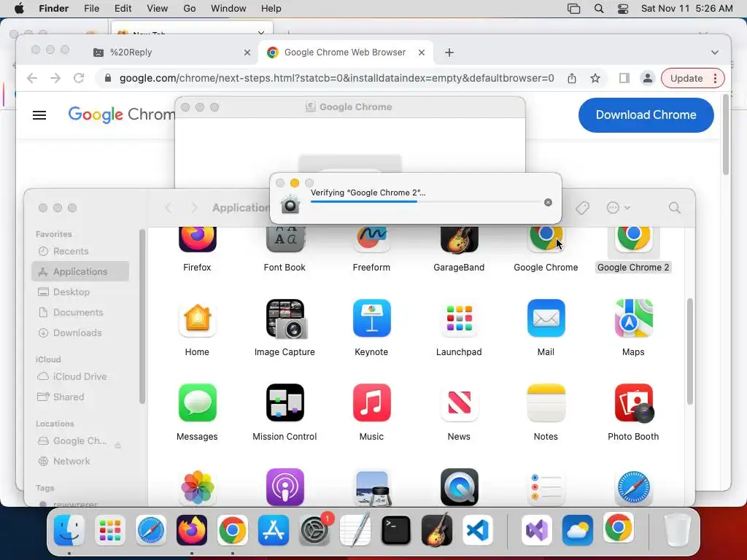Eject the Google Chrome disk image
This screenshot has height=560, width=747.
point(117,445)
